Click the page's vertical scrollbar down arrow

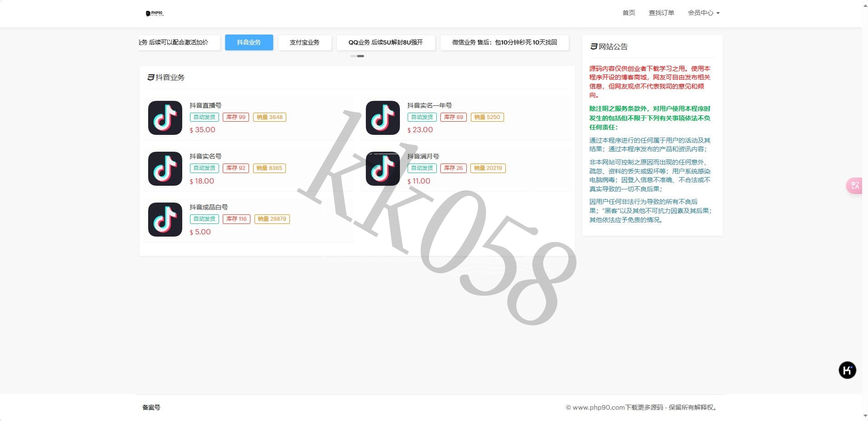pos(865,416)
